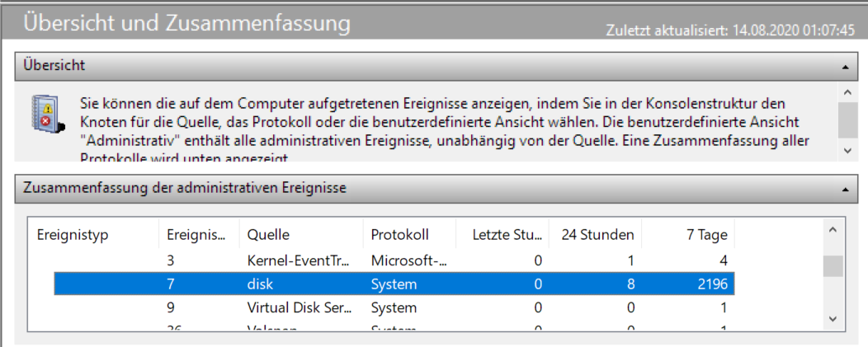Collapse the Zusammenfassung der administrativen Ereignisse section
The image size is (868, 347).
click(x=844, y=189)
